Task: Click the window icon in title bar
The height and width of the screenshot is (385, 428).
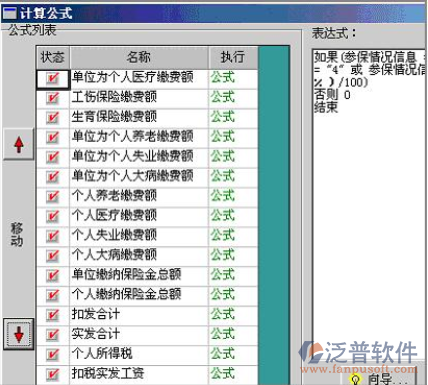Action: tap(9, 13)
